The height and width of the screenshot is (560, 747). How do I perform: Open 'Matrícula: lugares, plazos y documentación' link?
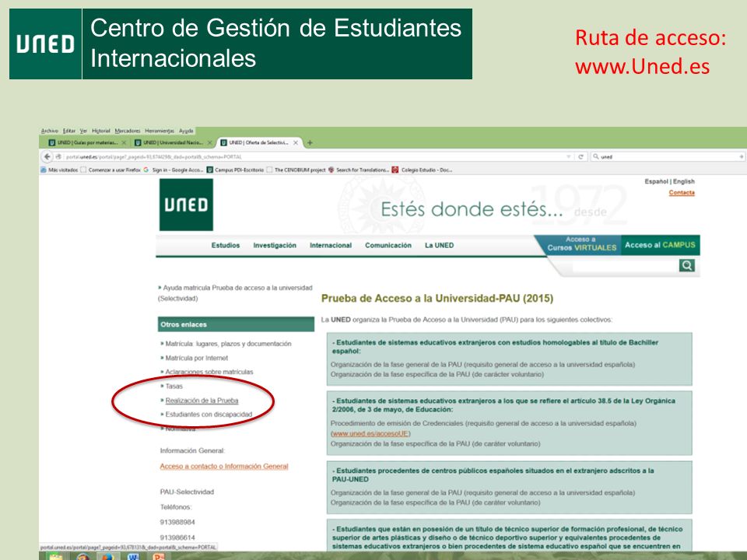(x=228, y=343)
